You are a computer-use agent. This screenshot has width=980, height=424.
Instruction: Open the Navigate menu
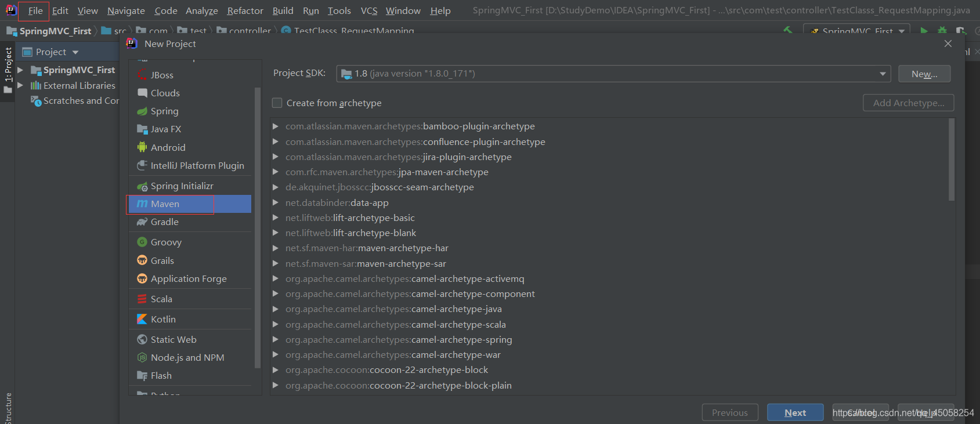tap(126, 10)
